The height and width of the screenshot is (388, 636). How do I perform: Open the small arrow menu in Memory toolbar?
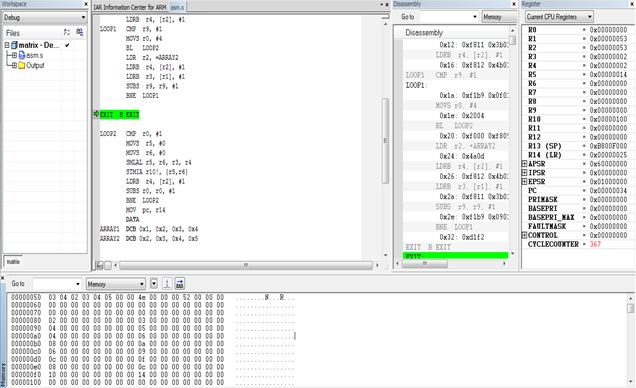(x=154, y=283)
